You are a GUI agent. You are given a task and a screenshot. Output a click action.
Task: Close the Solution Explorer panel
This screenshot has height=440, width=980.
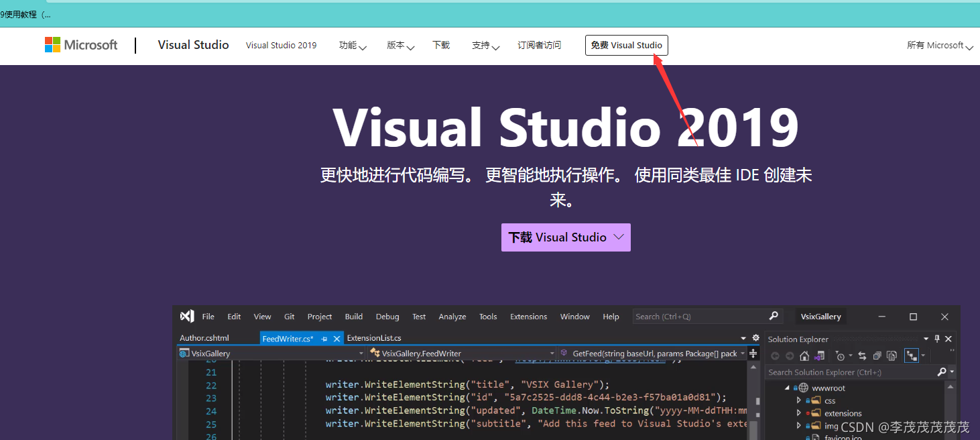tap(948, 339)
